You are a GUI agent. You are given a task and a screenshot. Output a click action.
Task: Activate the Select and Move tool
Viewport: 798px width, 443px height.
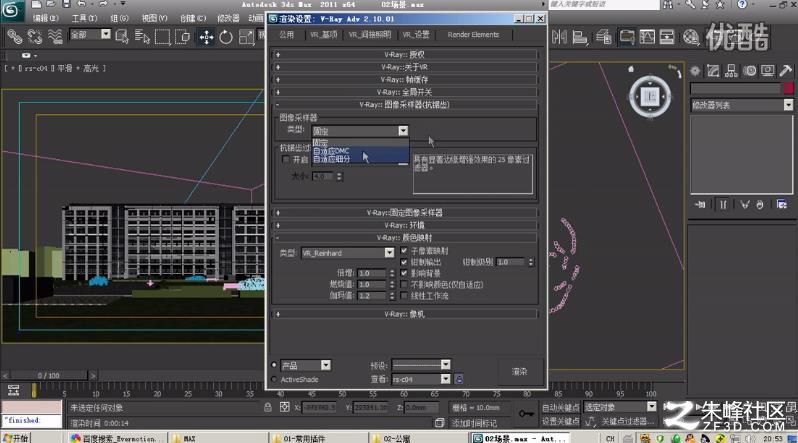pyautogui.click(x=206, y=37)
